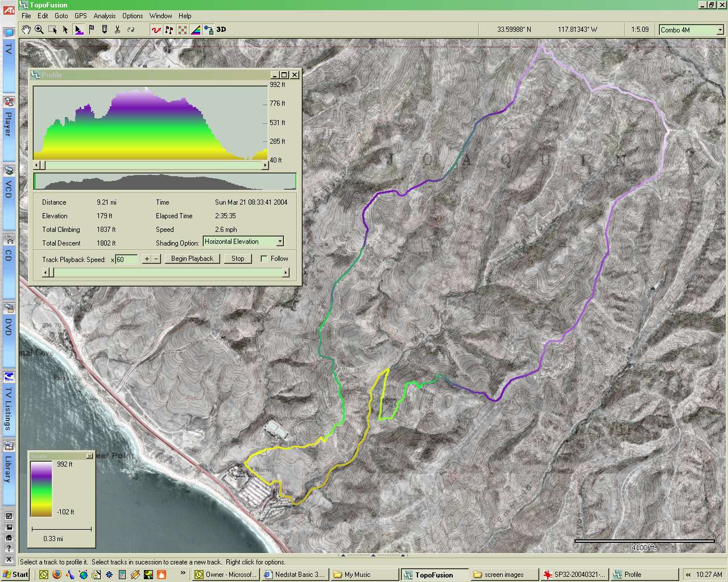Activate the profile track tool
Screen dimensions: 728x582
pyautogui.click(x=78, y=30)
